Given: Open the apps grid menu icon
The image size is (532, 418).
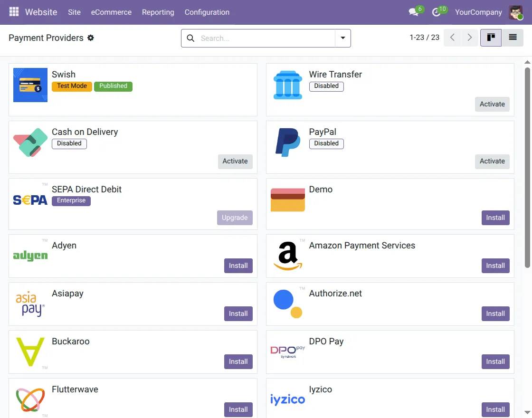Looking at the screenshot, I should 14,12.
